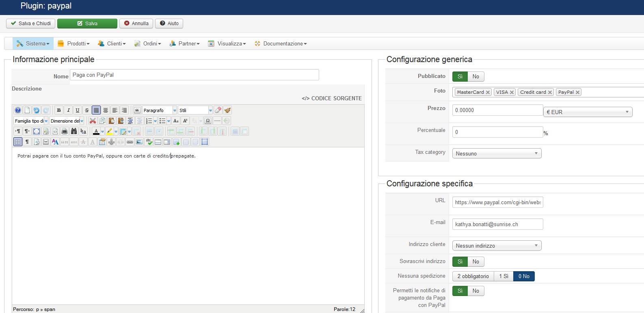Set Sovrascrivi indirizzo to Sì
The height and width of the screenshot is (313, 644).
point(460,261)
